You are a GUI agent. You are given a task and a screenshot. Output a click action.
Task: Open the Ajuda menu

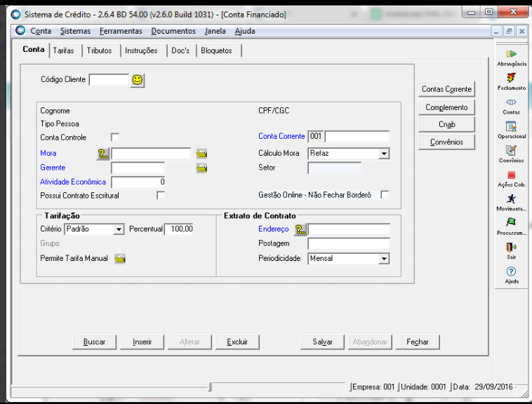[245, 31]
